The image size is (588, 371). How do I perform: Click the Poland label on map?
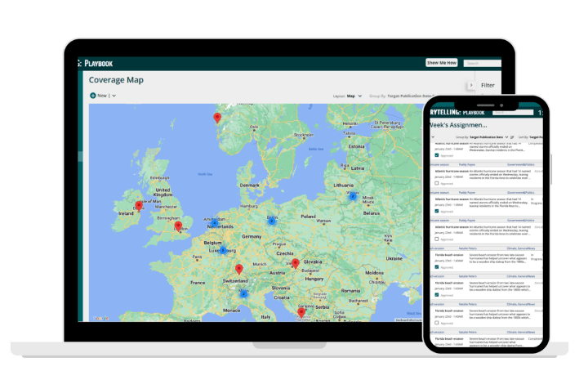(x=308, y=217)
